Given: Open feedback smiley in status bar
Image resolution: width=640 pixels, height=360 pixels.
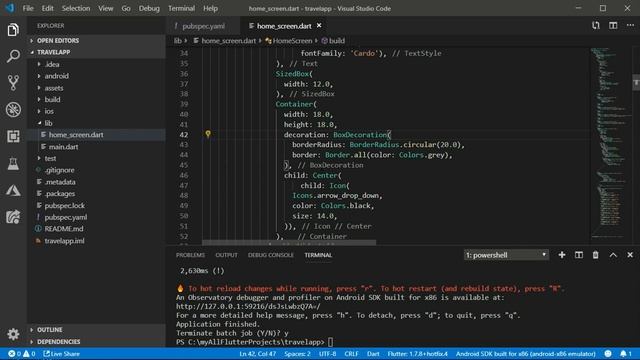Looking at the screenshot, I should (x=608, y=353).
